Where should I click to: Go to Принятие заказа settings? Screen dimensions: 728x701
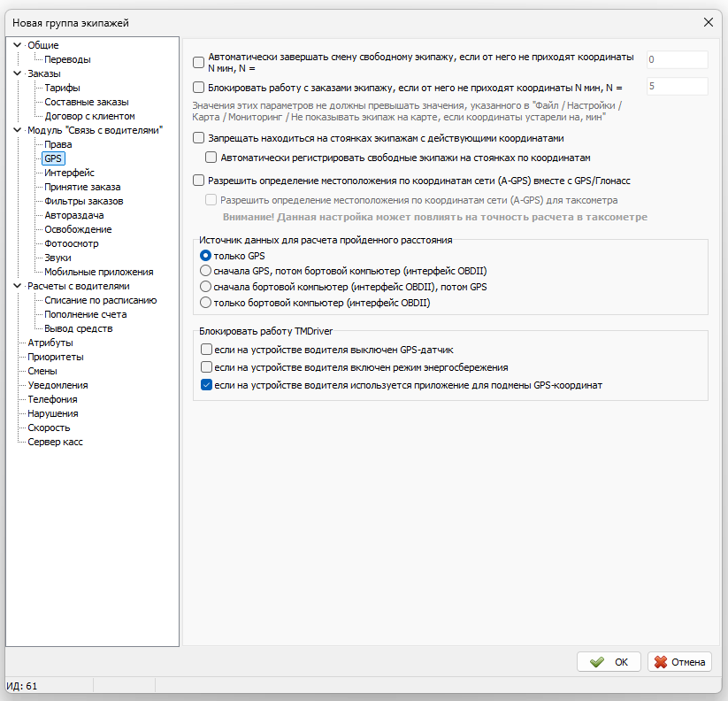coord(82,187)
